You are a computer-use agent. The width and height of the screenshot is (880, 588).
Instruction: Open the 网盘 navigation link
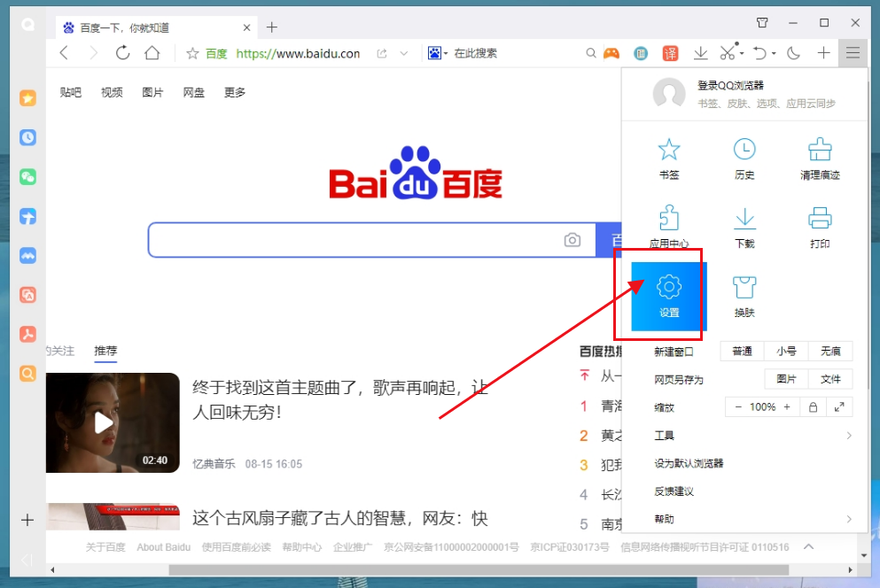pos(193,93)
